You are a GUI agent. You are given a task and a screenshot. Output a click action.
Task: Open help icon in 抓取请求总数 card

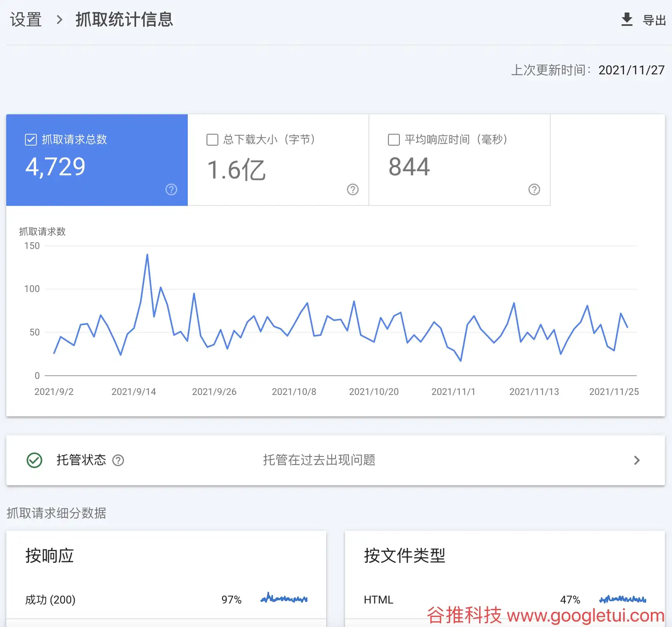coord(171,190)
